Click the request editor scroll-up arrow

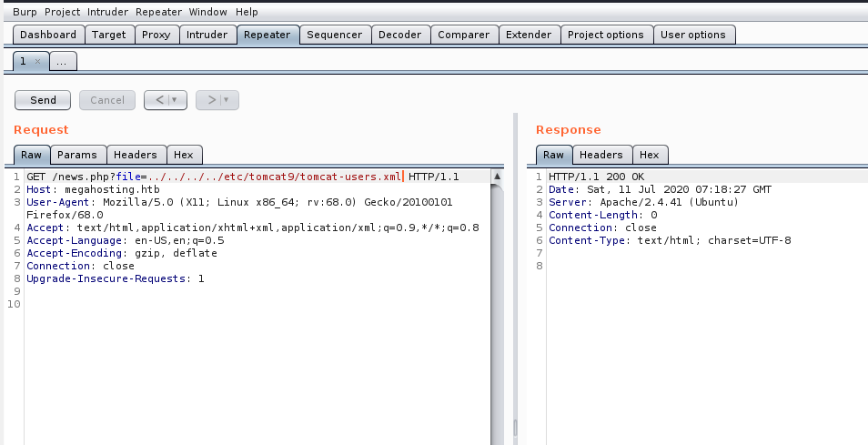[497, 176]
